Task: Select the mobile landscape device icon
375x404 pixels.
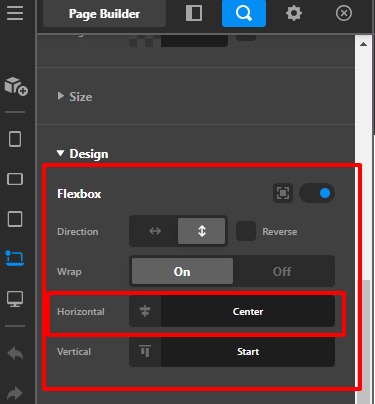Action: point(15,179)
